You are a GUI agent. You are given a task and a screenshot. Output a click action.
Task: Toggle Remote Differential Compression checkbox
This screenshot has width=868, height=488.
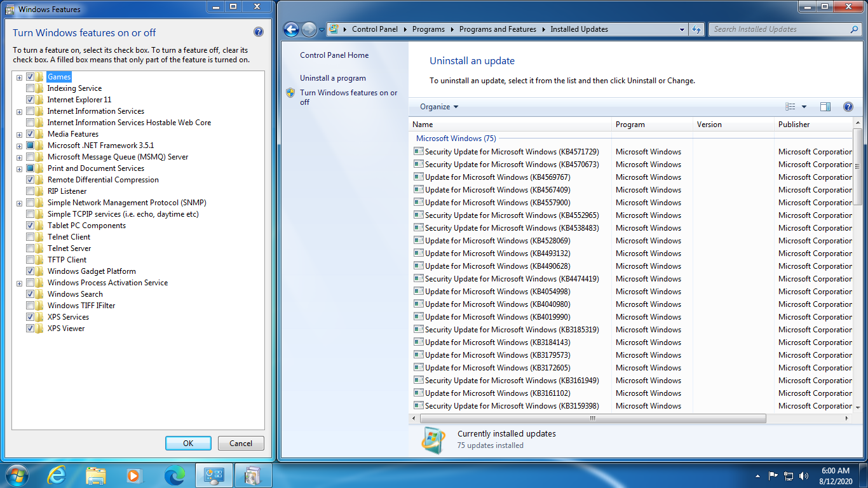tap(30, 180)
